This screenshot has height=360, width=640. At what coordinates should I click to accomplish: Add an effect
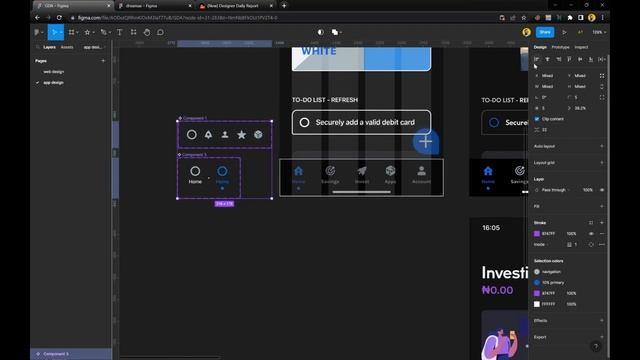coord(602,320)
